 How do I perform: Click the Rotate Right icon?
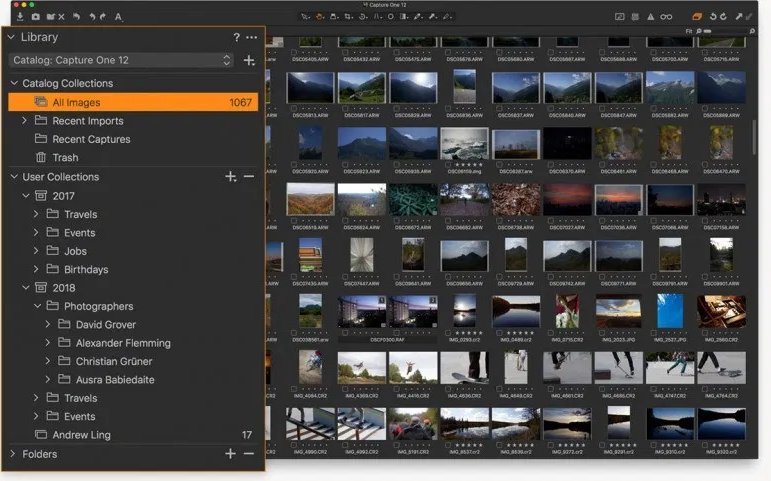pyautogui.click(x=723, y=17)
